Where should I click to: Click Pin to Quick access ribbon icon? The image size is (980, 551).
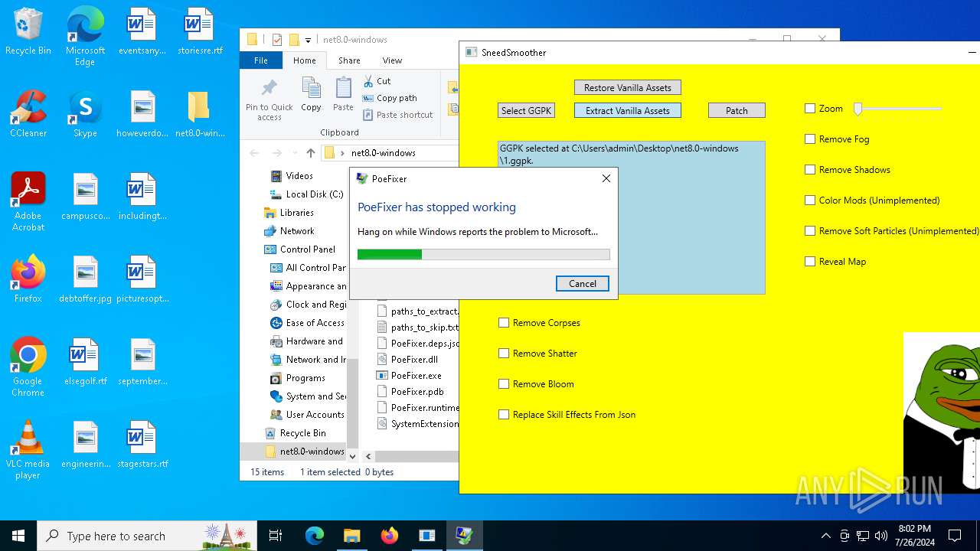269,99
